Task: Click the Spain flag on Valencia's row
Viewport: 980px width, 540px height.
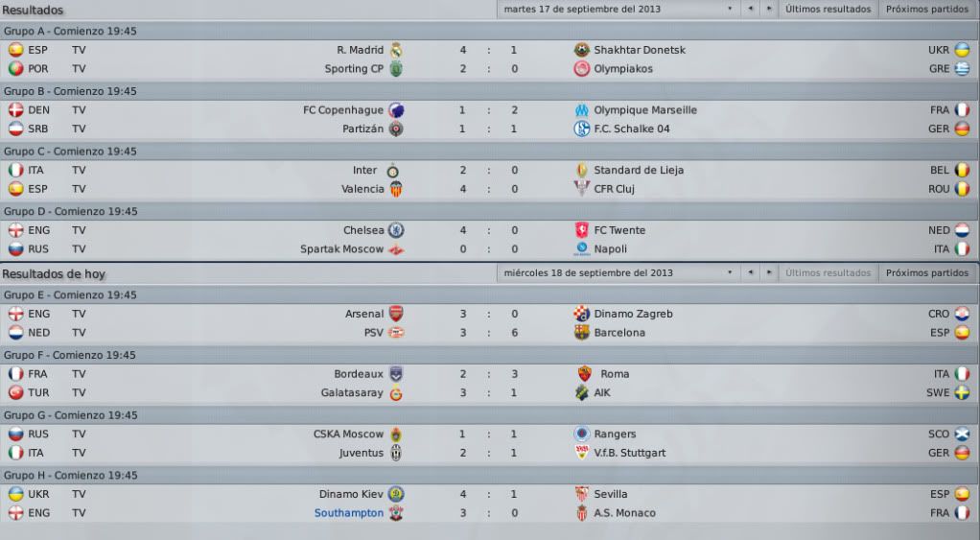Action: (x=15, y=189)
